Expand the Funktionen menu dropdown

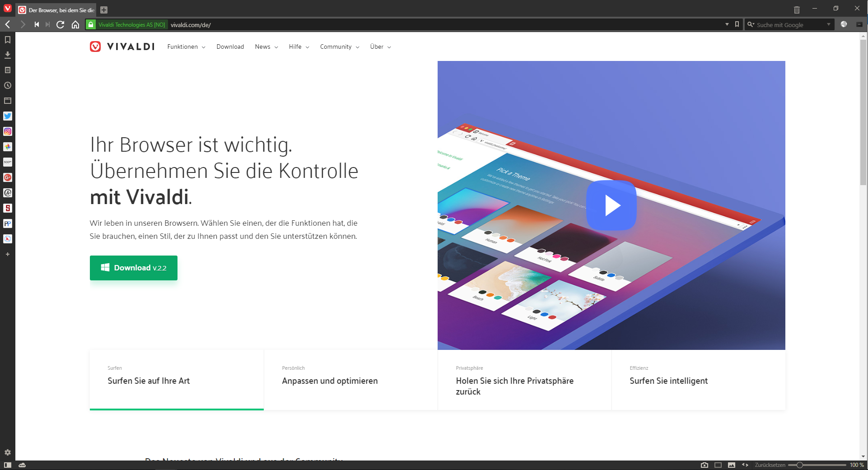coord(186,47)
